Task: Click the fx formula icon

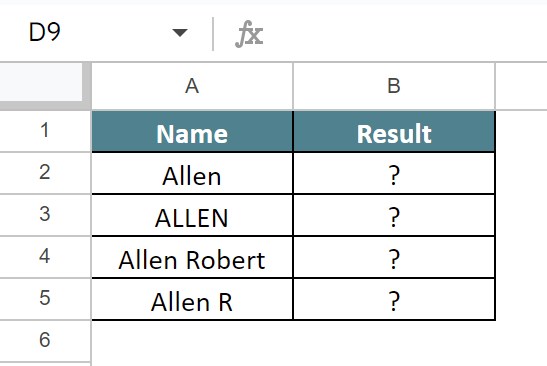Action: pos(249,33)
